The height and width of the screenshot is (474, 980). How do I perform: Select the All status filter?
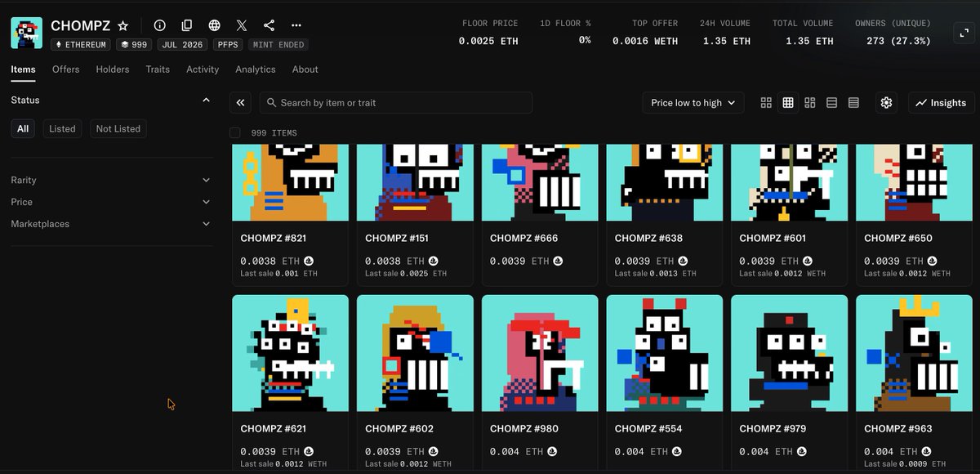(x=23, y=128)
